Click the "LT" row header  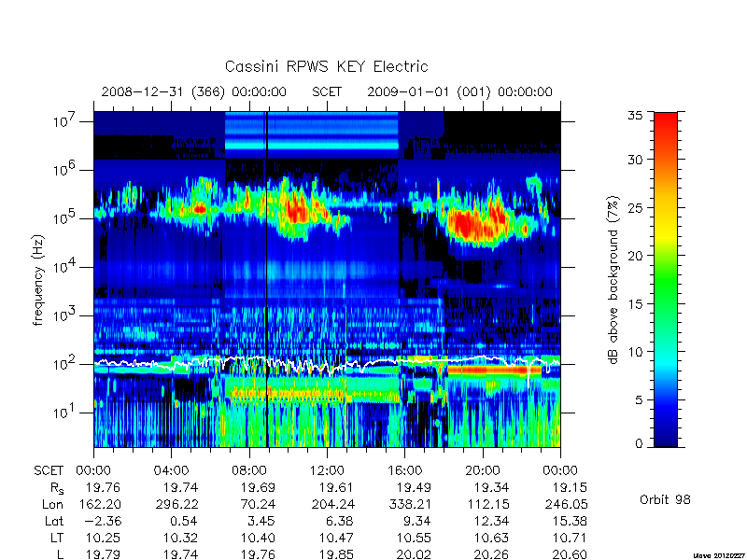(x=57, y=539)
